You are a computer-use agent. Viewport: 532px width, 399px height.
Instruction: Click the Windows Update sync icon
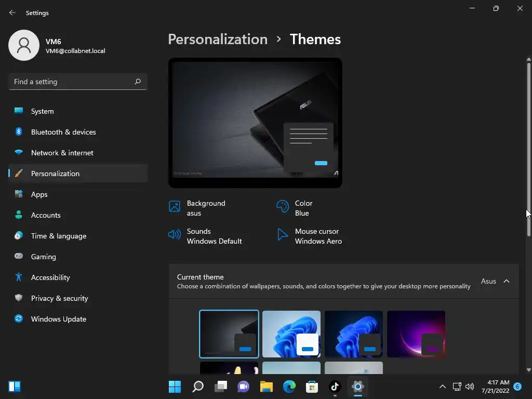(19, 318)
